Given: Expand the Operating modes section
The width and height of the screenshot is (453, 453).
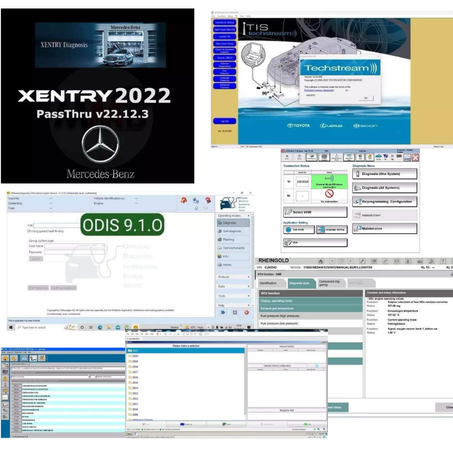Looking at the screenshot, I should 233,216.
